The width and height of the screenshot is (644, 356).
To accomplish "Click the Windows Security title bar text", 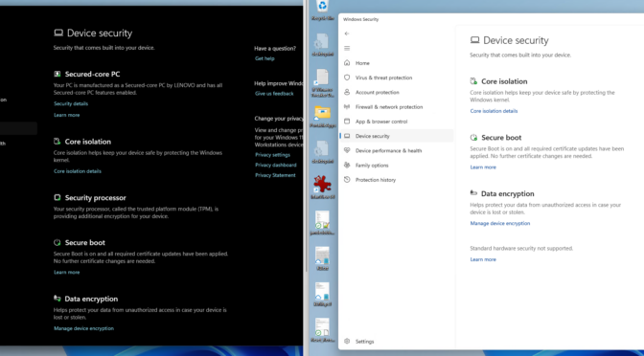I will click(360, 19).
